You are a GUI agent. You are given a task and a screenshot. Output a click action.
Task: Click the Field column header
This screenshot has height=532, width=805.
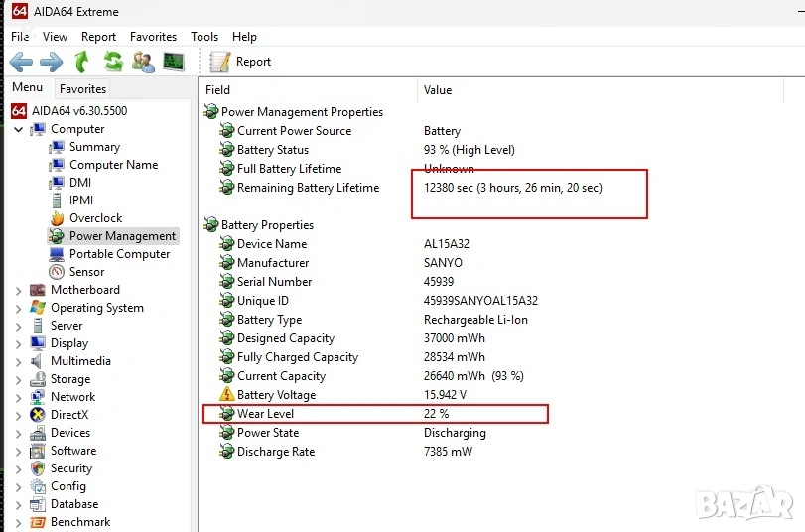pos(217,90)
